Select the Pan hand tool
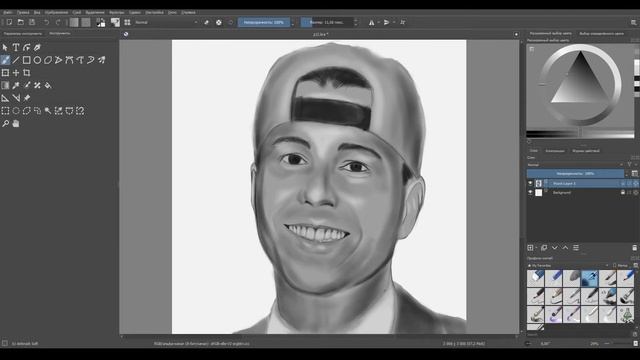Image resolution: width=640 pixels, height=360 pixels. [x=16, y=123]
